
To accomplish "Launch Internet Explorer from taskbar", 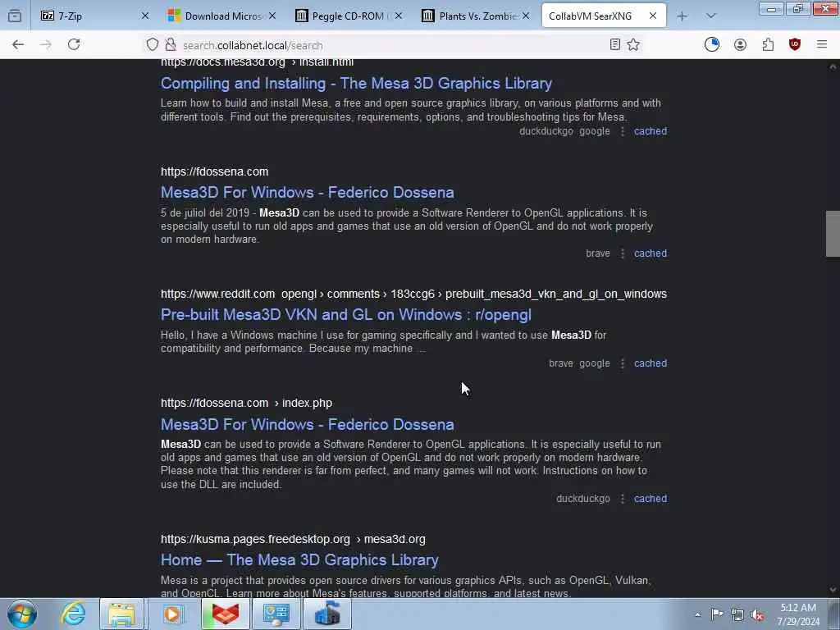I will [x=73, y=614].
